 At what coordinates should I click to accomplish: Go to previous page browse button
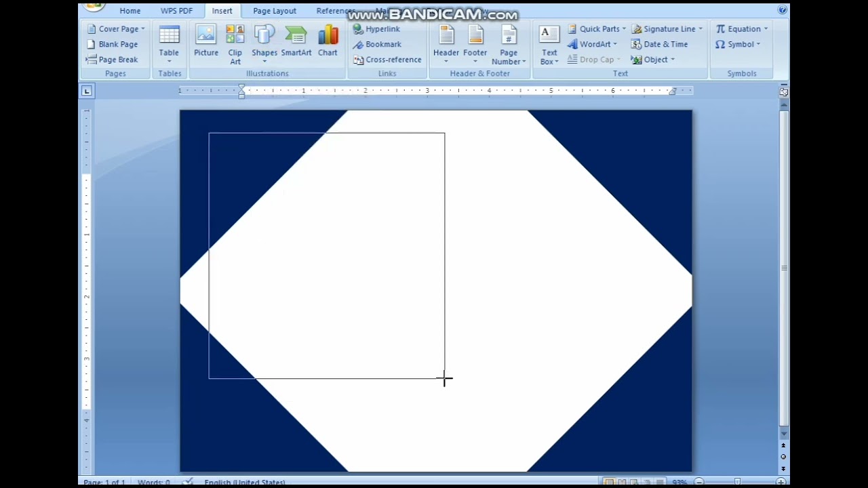tap(783, 446)
